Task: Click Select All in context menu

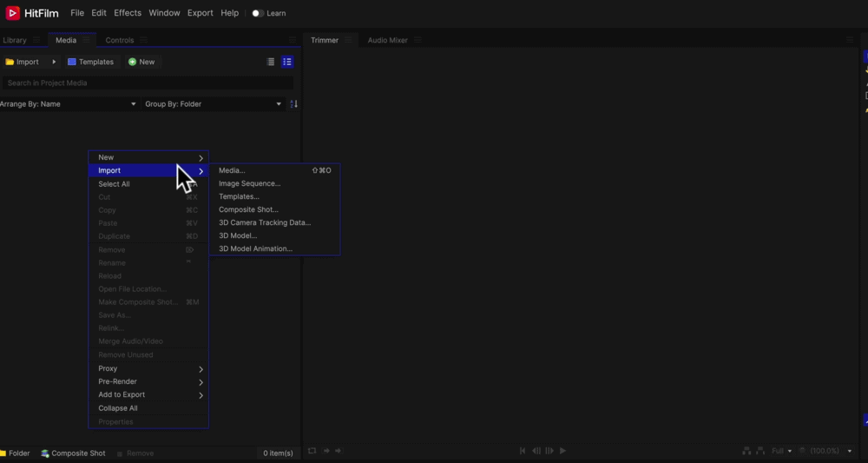Action: tap(148, 184)
